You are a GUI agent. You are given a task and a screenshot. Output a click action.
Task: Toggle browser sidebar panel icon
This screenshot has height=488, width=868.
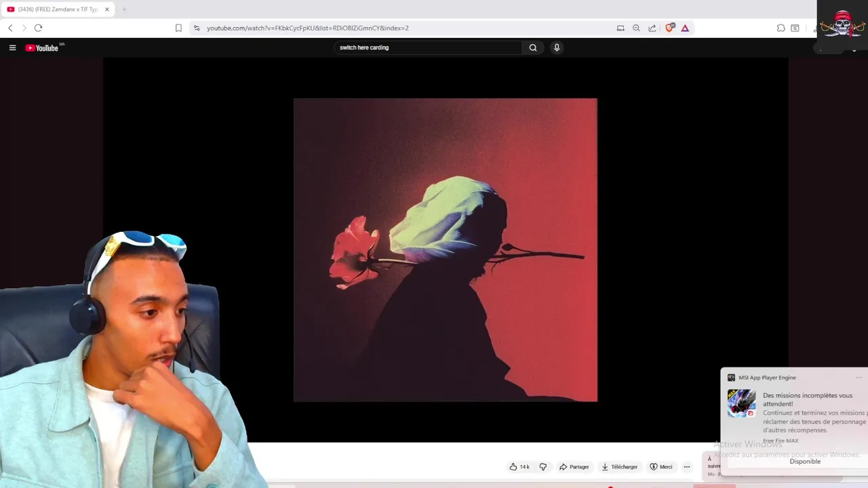pos(795,28)
